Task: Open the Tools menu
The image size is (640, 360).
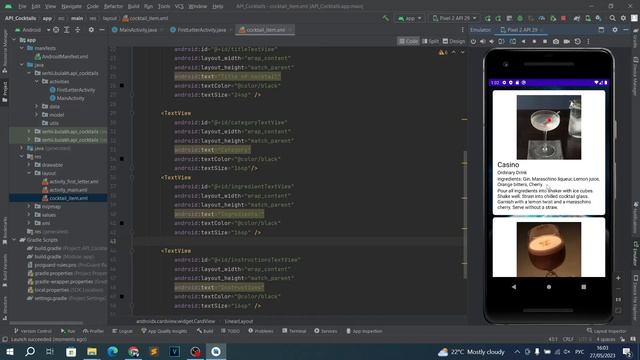Action: click(x=164, y=7)
